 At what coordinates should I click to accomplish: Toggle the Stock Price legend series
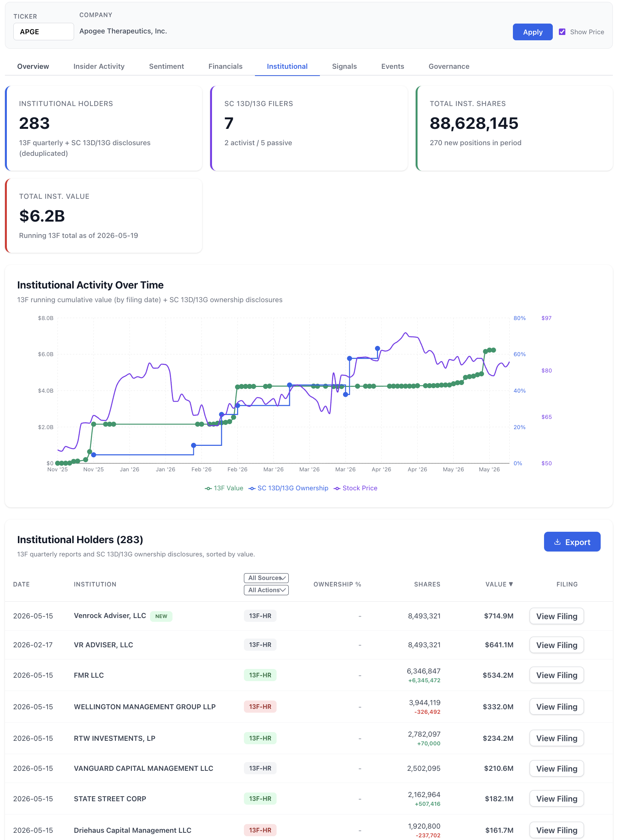356,488
